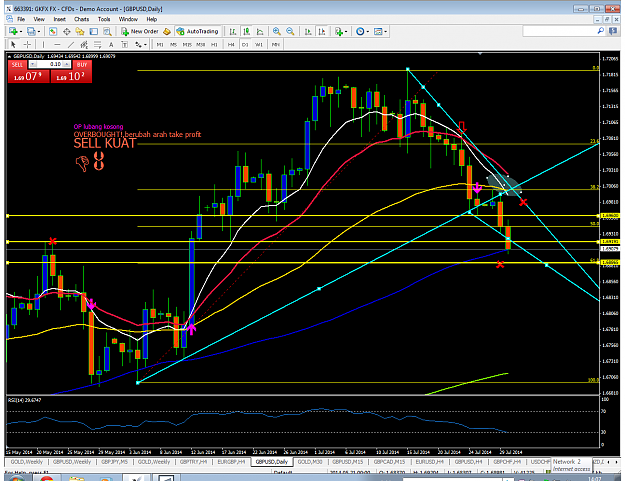The image size is (625, 481).
Task: Expand the arrows objects dropdown
Action: 145,45
